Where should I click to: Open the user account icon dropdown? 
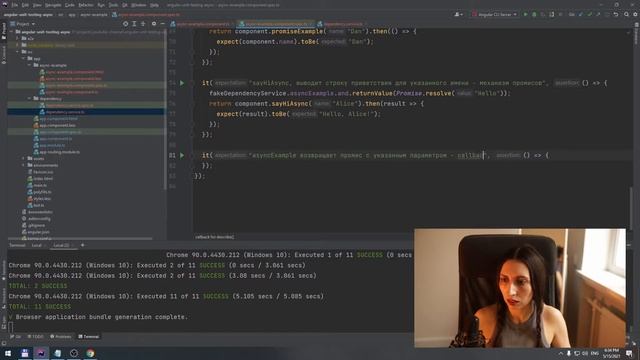(x=458, y=14)
